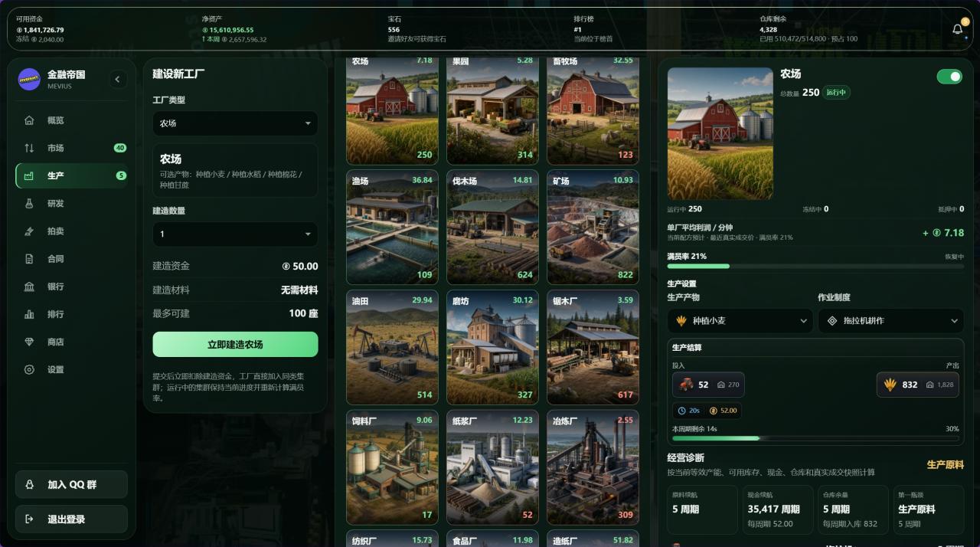Select the 纸浆厂 factory card
This screenshot has height=547, width=980.
pyautogui.click(x=492, y=467)
